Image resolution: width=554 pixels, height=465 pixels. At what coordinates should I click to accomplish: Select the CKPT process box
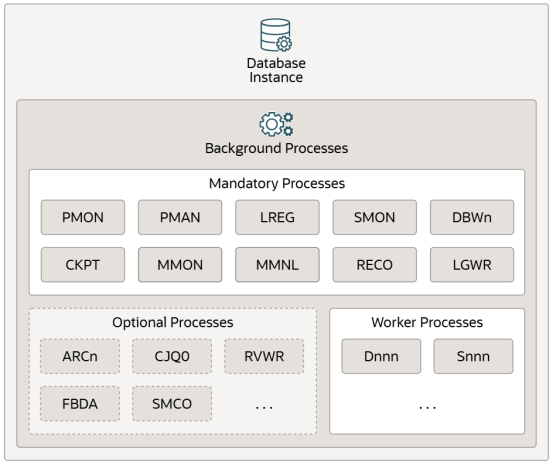tap(83, 265)
